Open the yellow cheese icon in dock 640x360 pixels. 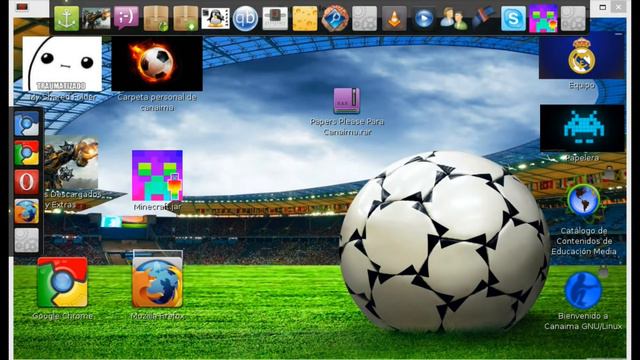coord(305,19)
